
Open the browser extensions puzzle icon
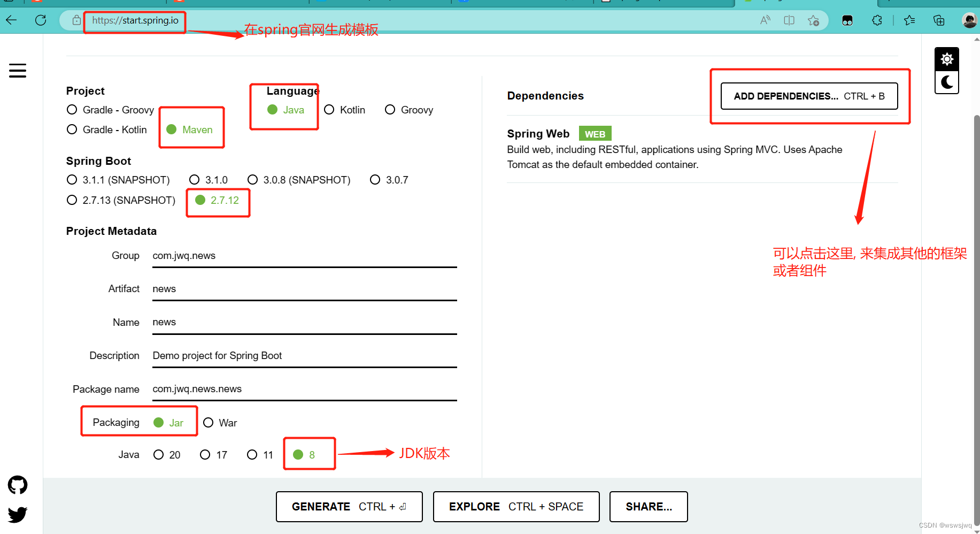pos(877,20)
